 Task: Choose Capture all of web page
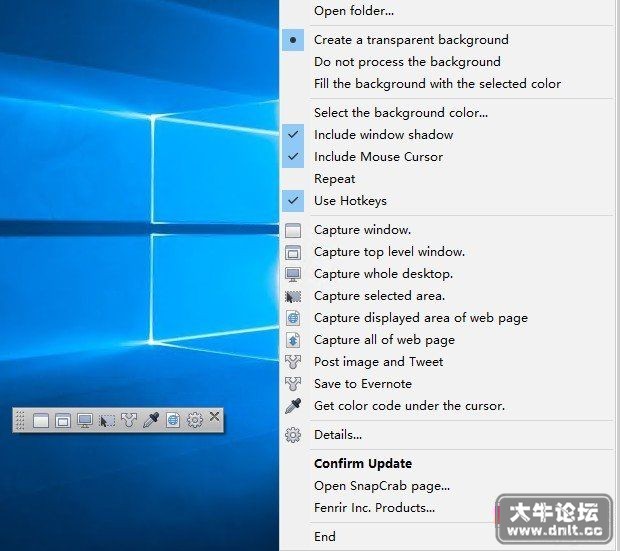pyautogui.click(x=447, y=340)
